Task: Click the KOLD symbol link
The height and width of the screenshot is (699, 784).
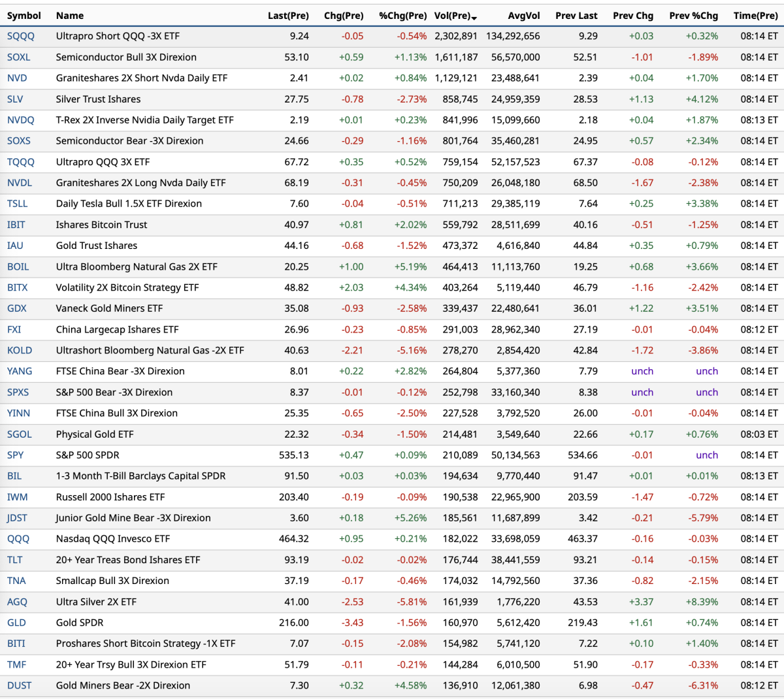Action: (x=20, y=350)
